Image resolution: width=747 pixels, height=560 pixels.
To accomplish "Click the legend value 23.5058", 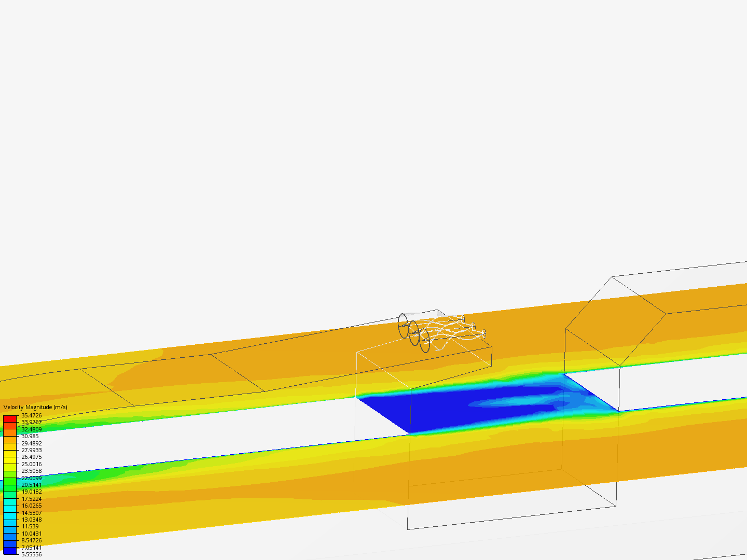I will click(x=32, y=471).
